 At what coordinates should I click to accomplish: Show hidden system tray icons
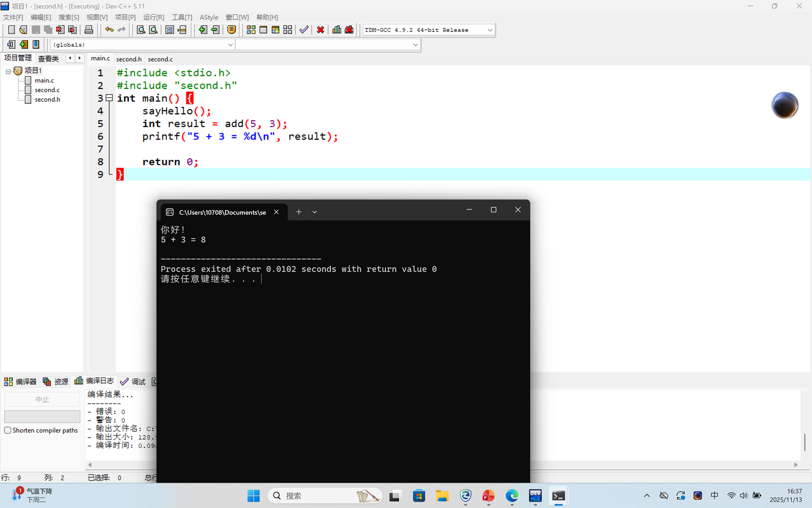point(646,496)
